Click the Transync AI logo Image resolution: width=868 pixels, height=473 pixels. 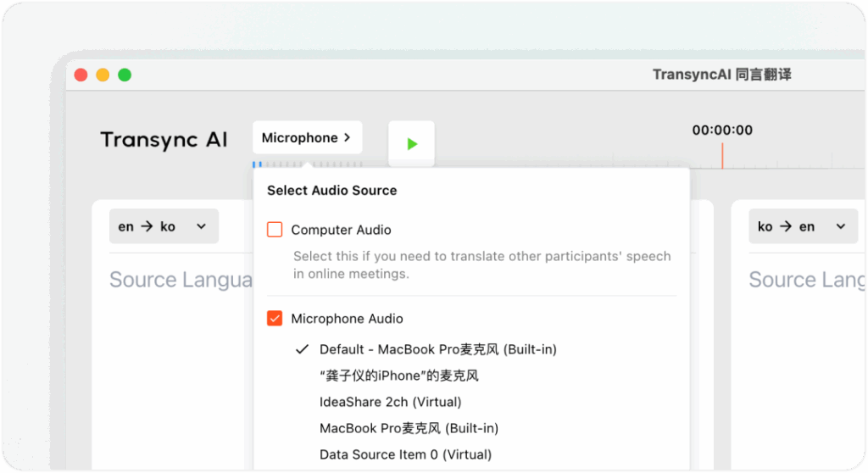(x=164, y=139)
